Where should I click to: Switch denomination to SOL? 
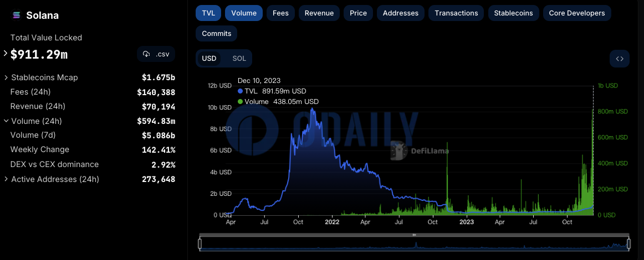pyautogui.click(x=239, y=59)
